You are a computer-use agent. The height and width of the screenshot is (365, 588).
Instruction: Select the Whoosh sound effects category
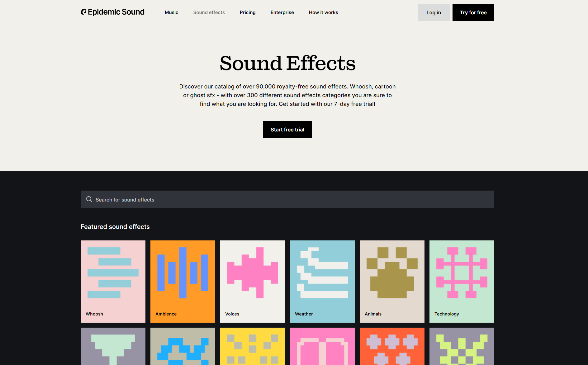(113, 281)
